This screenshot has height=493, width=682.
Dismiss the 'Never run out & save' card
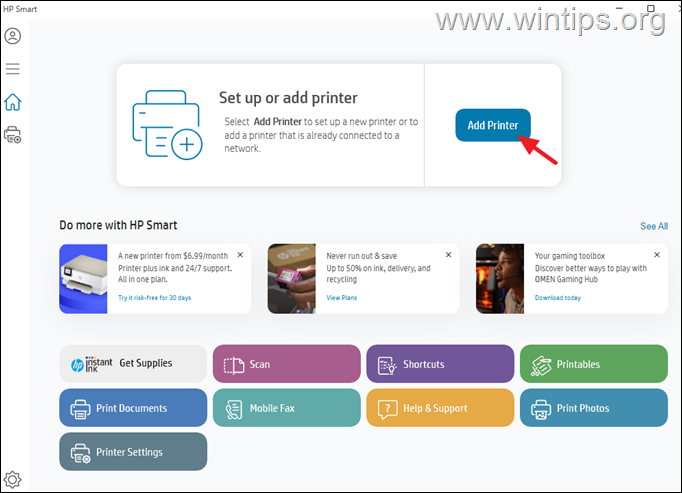click(448, 255)
